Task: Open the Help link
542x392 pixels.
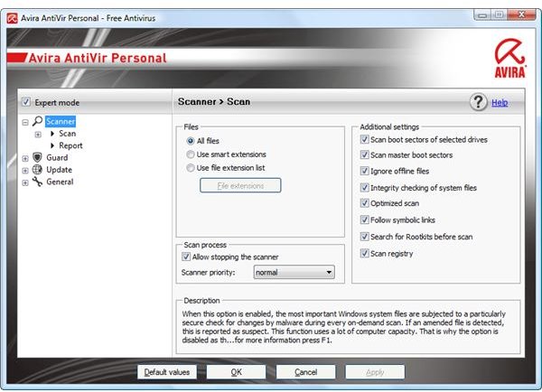Action: 500,102
